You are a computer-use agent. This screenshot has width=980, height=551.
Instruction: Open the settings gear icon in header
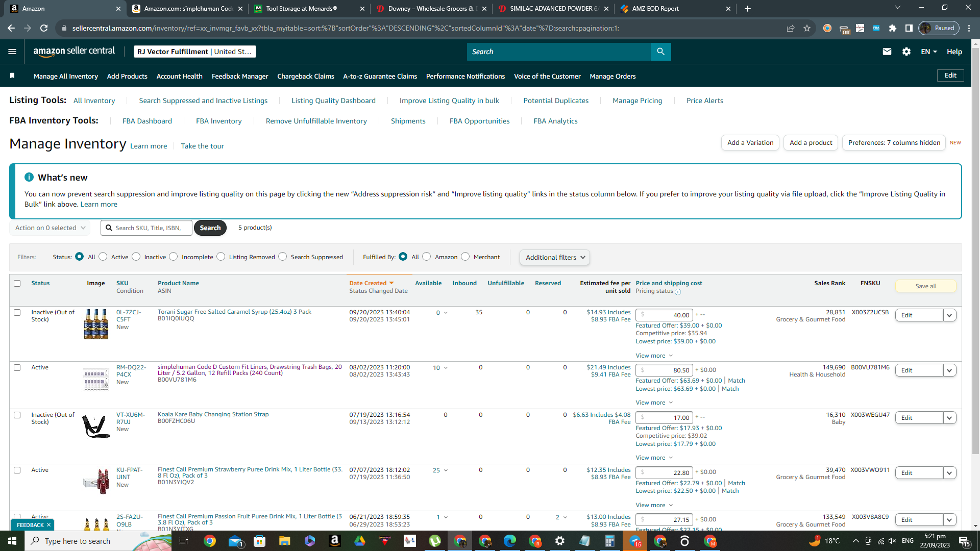tap(906, 52)
